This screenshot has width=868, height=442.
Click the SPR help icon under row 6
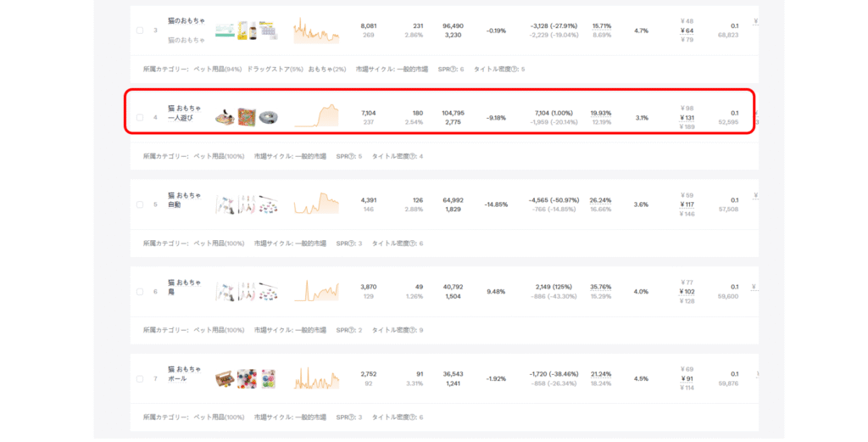coord(350,330)
